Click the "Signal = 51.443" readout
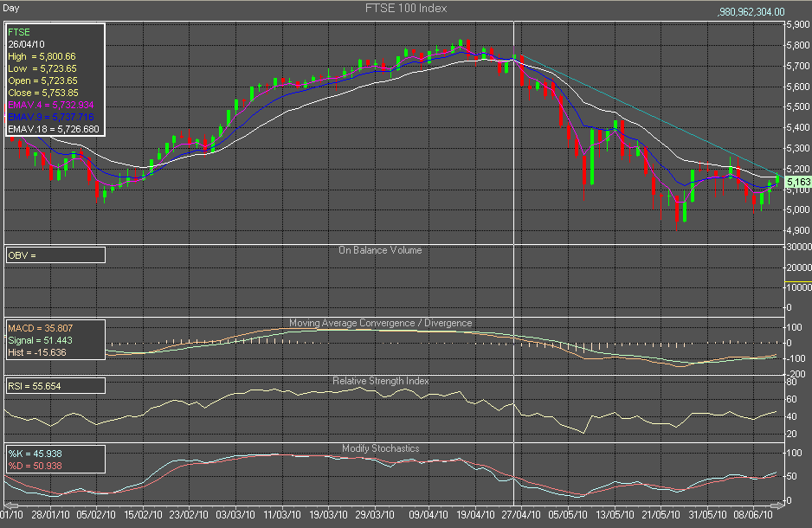 41,341
